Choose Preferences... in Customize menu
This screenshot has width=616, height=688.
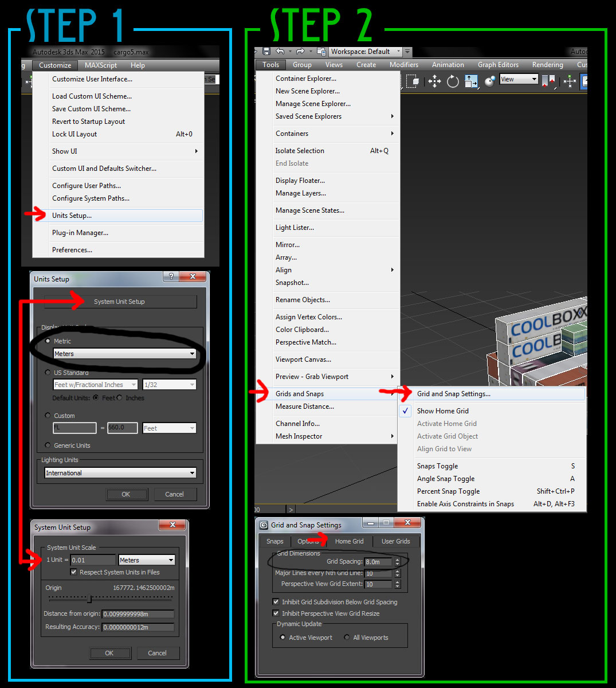[x=117, y=250]
